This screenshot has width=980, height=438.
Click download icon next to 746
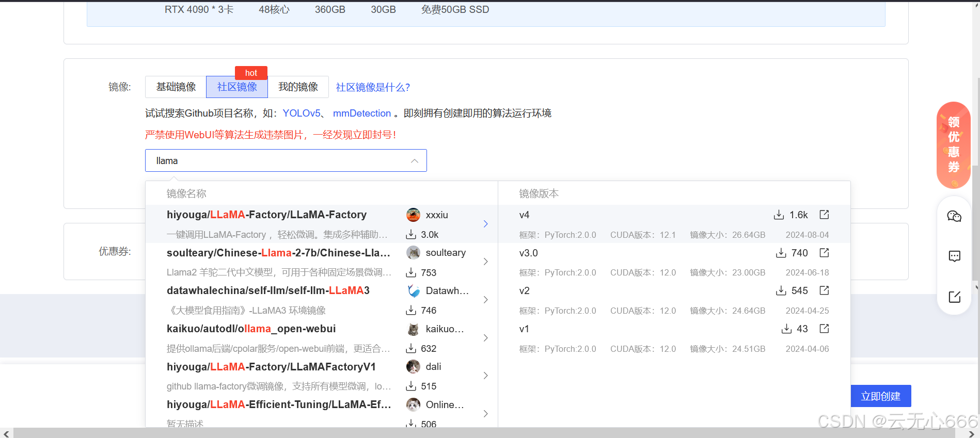coord(411,311)
